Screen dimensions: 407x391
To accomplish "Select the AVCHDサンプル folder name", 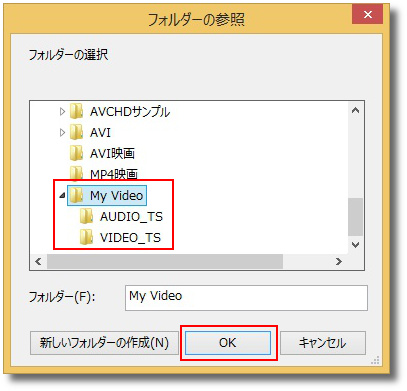I will tap(130, 112).
